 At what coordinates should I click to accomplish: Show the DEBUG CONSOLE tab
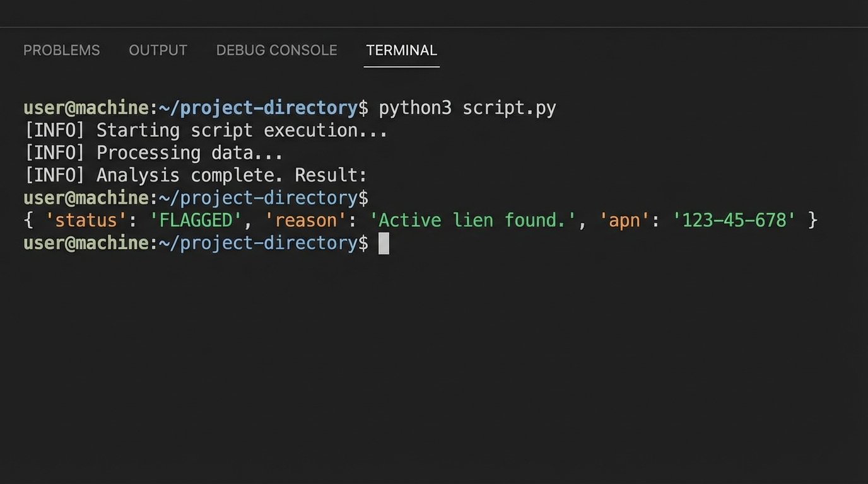point(276,50)
